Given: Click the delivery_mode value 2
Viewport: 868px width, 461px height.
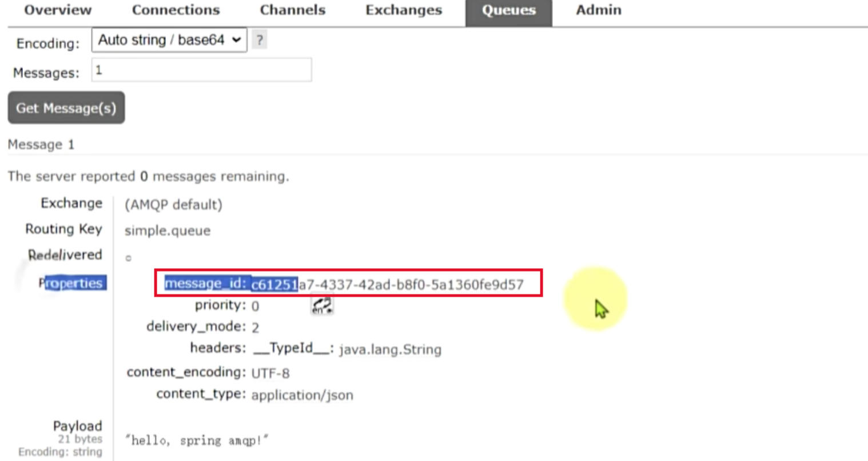Looking at the screenshot, I should 256,328.
